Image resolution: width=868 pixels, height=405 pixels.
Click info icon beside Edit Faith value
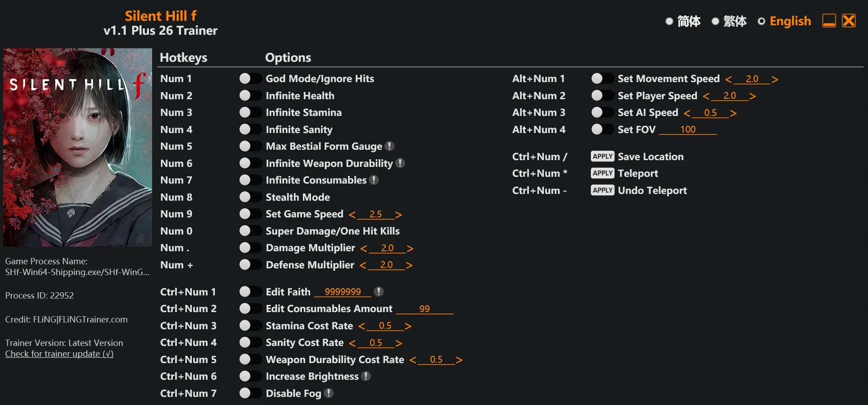click(x=379, y=292)
